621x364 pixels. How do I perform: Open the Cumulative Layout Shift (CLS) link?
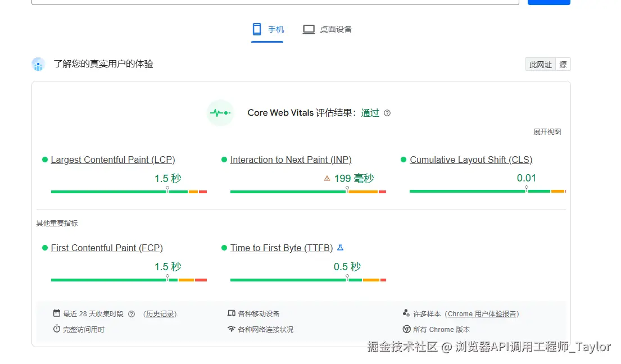tap(471, 160)
